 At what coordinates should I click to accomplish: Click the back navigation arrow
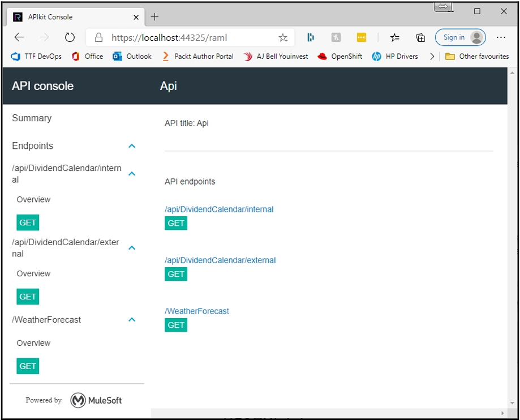19,38
